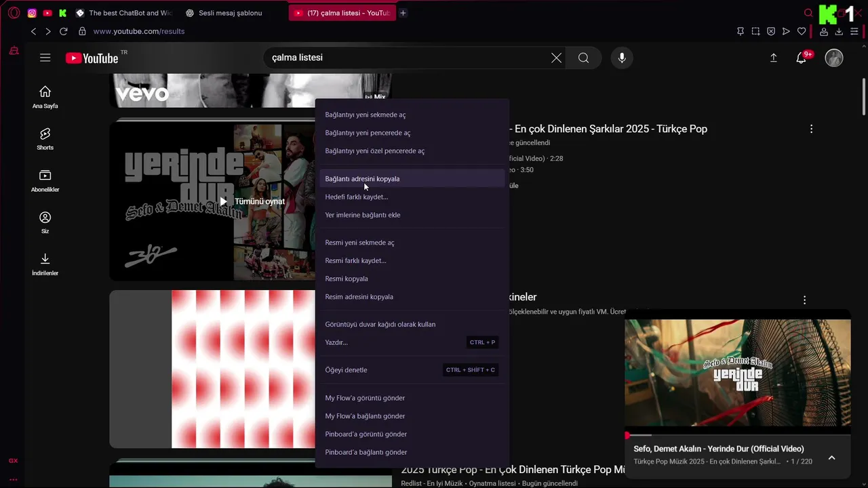Seek on the miniplayer progress bar
Screen dimensions: 868x488
(x=738, y=435)
